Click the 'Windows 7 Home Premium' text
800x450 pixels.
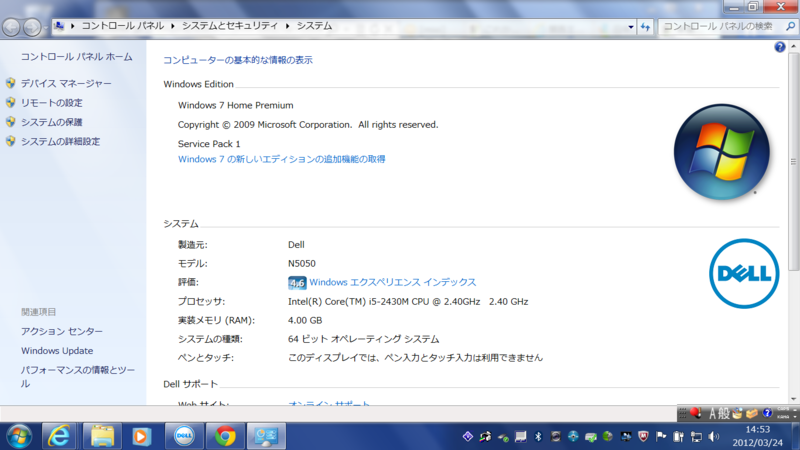pyautogui.click(x=236, y=105)
